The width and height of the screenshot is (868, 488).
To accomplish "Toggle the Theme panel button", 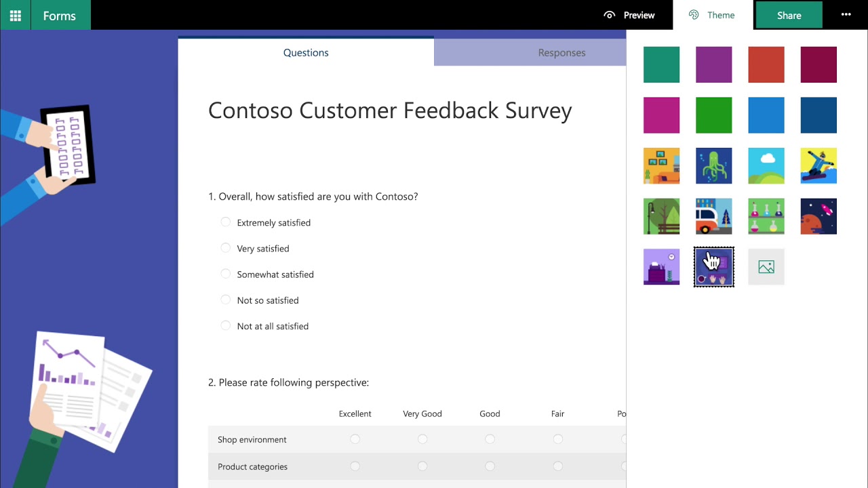I will pyautogui.click(x=712, y=15).
